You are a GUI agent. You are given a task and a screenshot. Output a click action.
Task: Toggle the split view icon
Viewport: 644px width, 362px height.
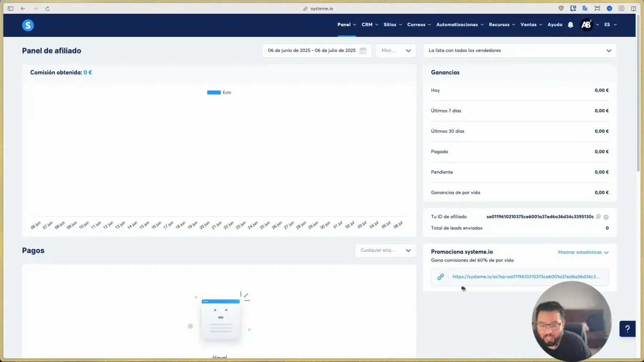633,8
